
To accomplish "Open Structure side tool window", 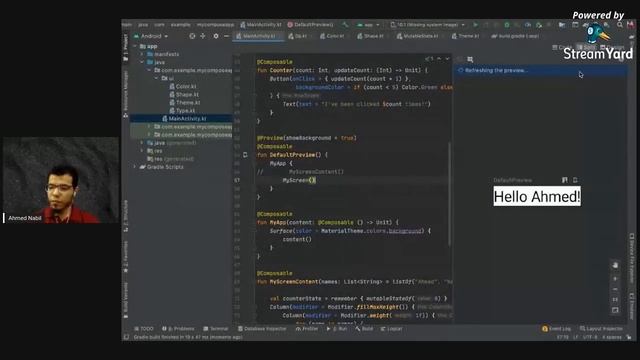I will click(x=126, y=216).
